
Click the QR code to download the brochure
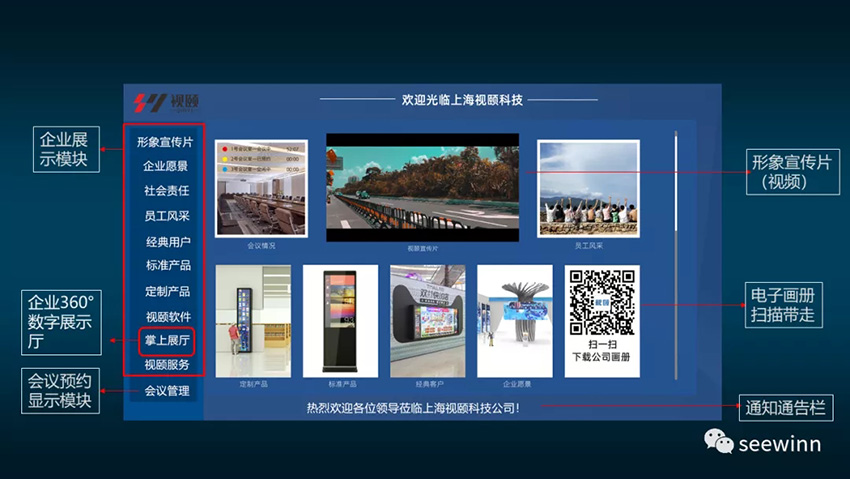[x=602, y=300]
